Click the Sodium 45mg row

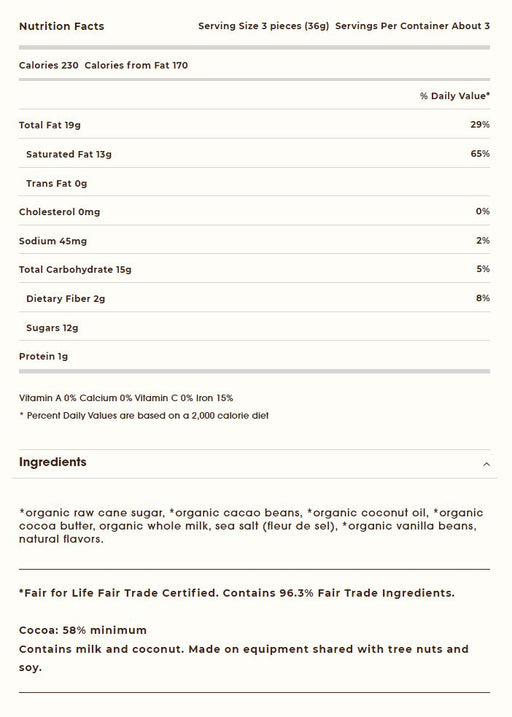tap(254, 240)
